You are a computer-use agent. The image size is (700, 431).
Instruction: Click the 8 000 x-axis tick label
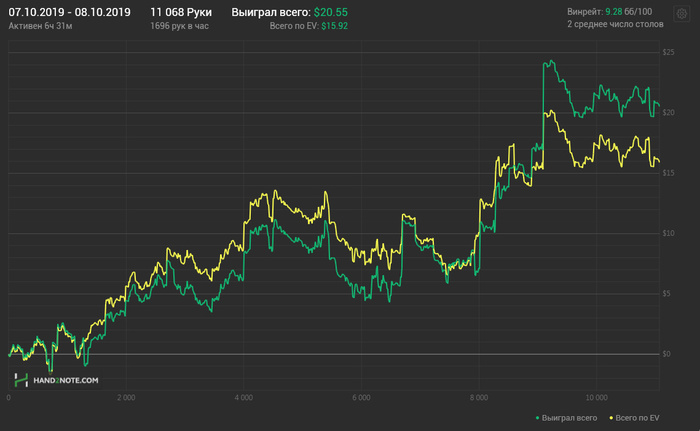click(x=479, y=397)
